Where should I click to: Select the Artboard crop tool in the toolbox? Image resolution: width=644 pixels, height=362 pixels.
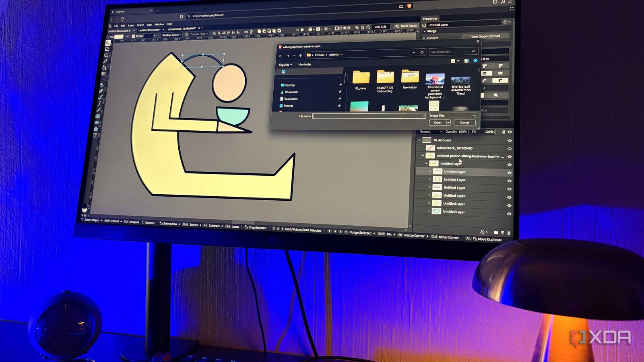(x=107, y=49)
